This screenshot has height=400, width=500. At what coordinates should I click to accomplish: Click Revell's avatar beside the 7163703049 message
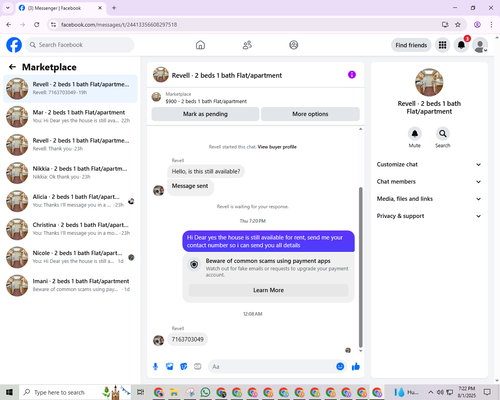pos(158,340)
